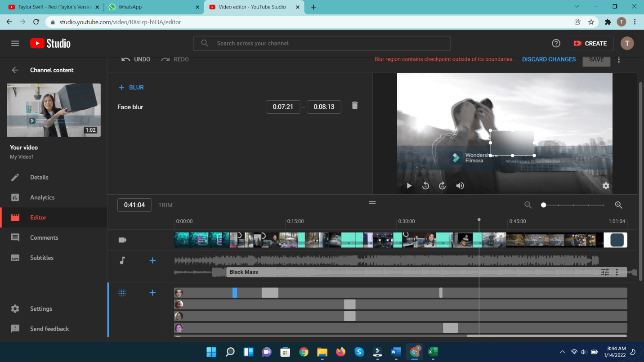Click the Search across your channel field
Image resolution: width=644 pixels, height=362 pixels.
click(322, 43)
